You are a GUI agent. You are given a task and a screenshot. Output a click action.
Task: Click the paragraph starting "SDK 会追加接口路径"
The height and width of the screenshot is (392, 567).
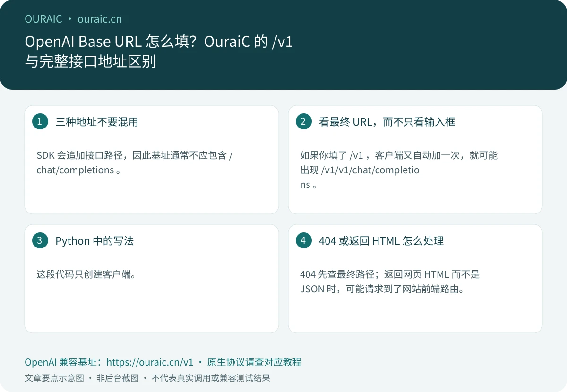click(x=135, y=162)
